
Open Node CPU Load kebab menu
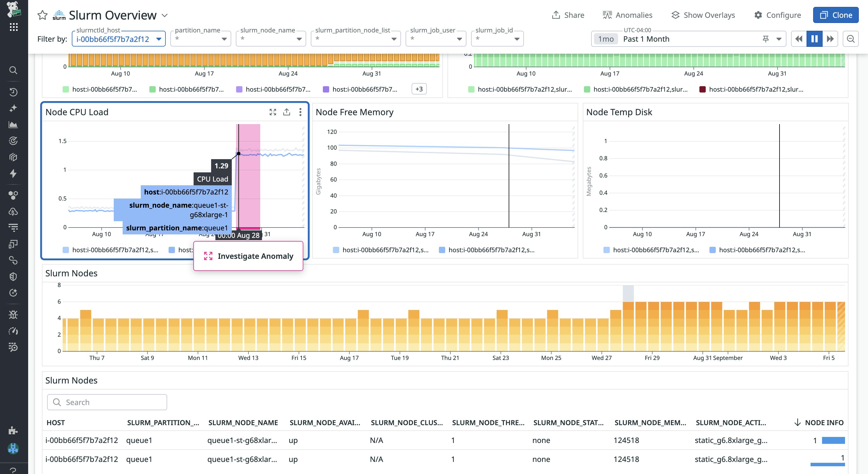point(300,112)
